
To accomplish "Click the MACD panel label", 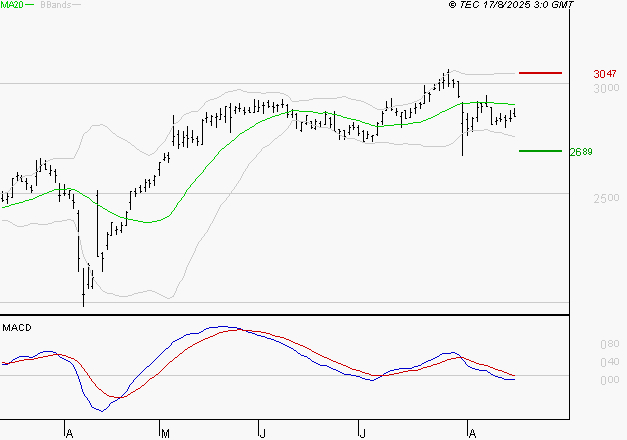I will [x=17, y=328].
